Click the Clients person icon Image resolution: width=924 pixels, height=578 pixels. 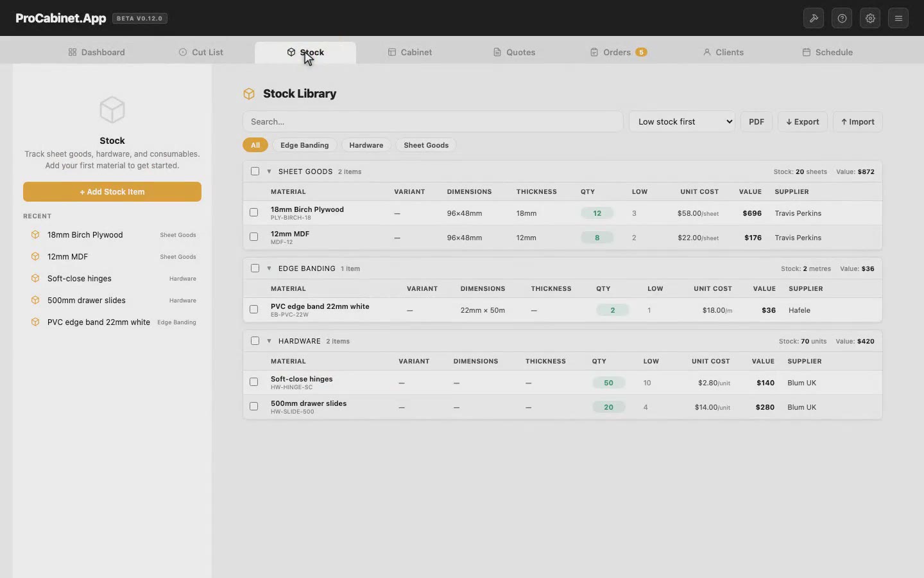tap(707, 52)
